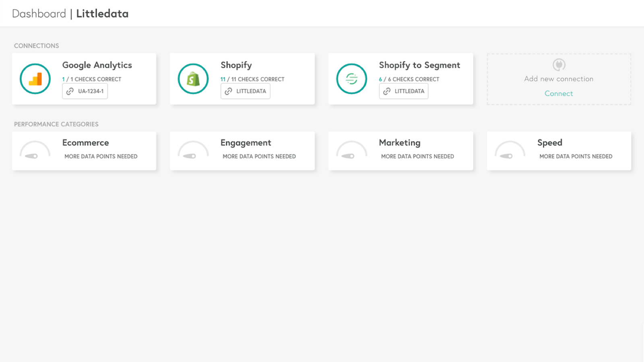Select the Speed performance category

click(x=559, y=151)
